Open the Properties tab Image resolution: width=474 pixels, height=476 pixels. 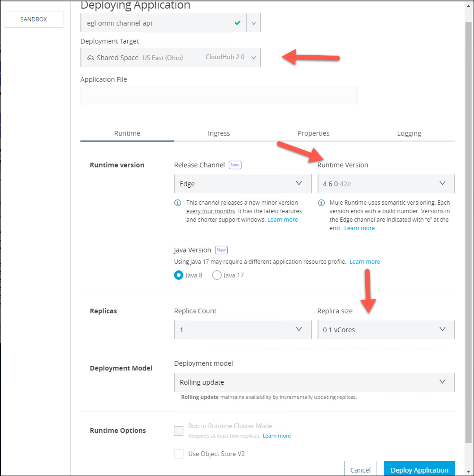coord(313,133)
